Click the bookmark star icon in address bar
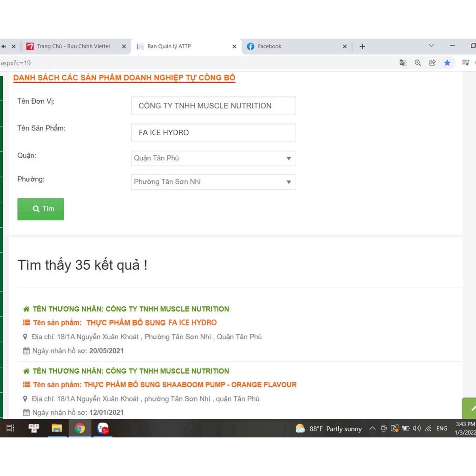This screenshot has height=476, width=476. click(x=447, y=63)
